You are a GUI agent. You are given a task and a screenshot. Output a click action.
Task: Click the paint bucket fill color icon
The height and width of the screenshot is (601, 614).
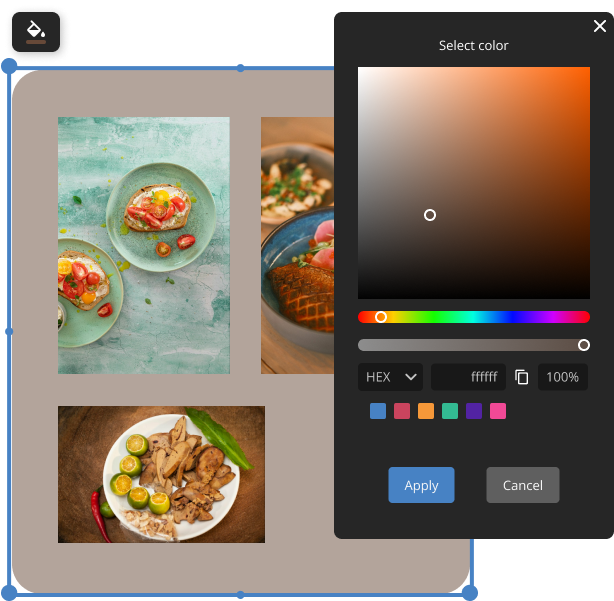36,32
